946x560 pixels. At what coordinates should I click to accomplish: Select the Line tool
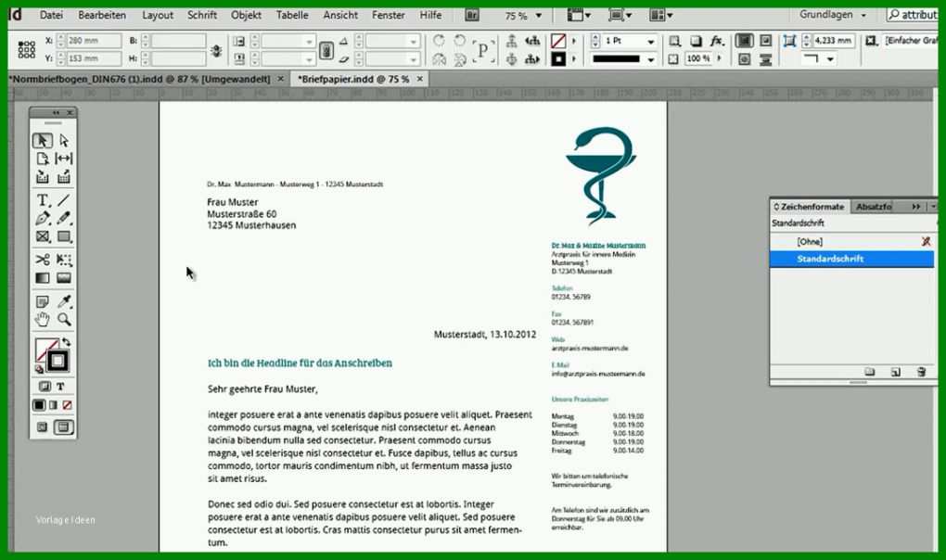(x=64, y=200)
